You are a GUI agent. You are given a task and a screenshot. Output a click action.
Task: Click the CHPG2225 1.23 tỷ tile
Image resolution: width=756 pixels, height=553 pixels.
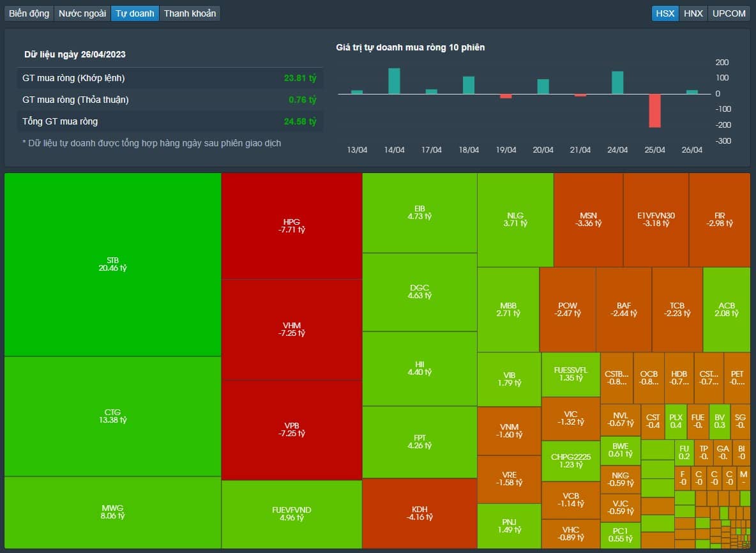tap(571, 460)
